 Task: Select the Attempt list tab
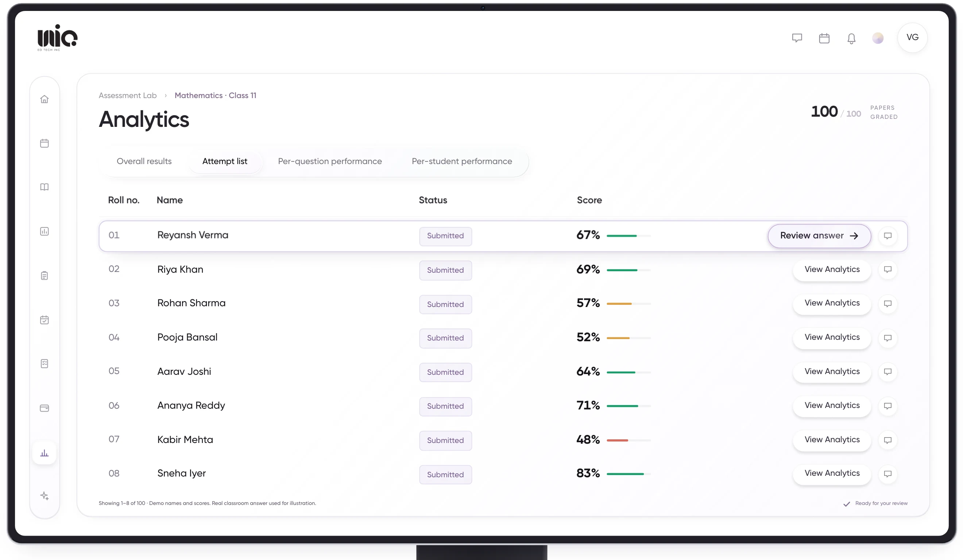point(225,162)
